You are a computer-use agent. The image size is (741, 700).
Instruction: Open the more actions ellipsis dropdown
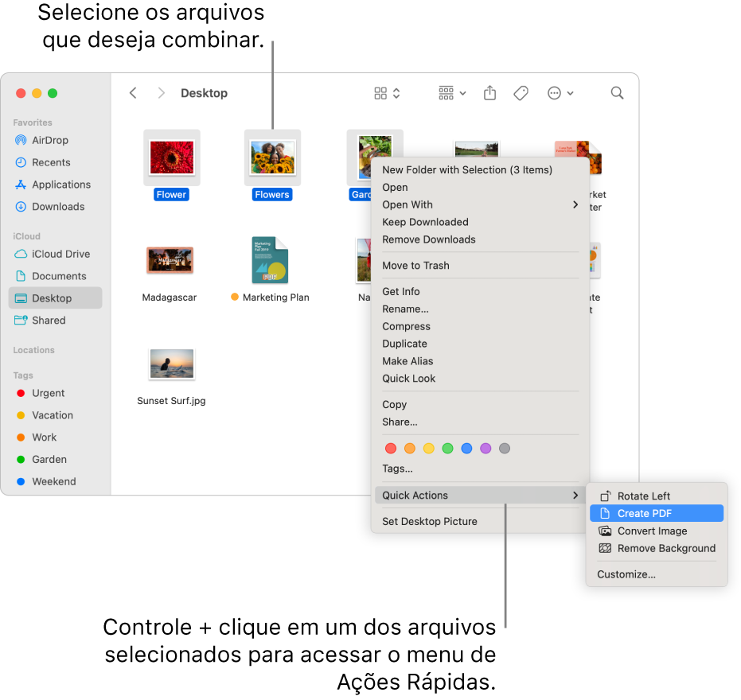[560, 93]
